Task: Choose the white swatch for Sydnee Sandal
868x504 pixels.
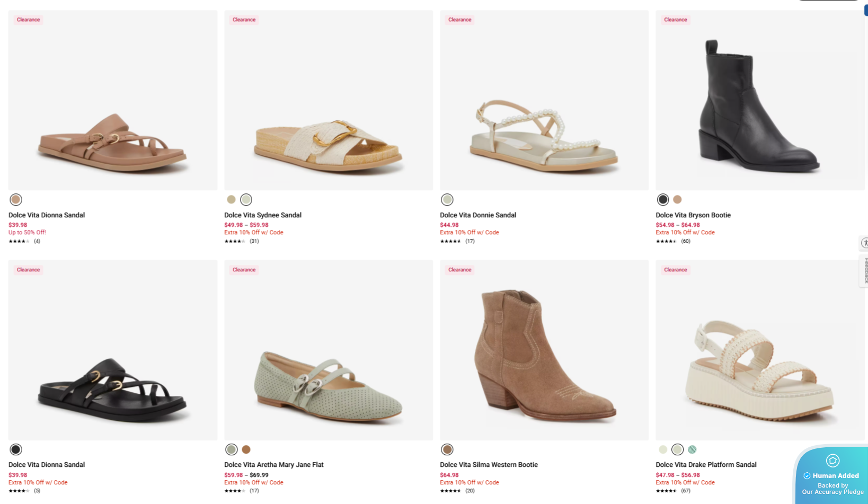Action: 246,199
